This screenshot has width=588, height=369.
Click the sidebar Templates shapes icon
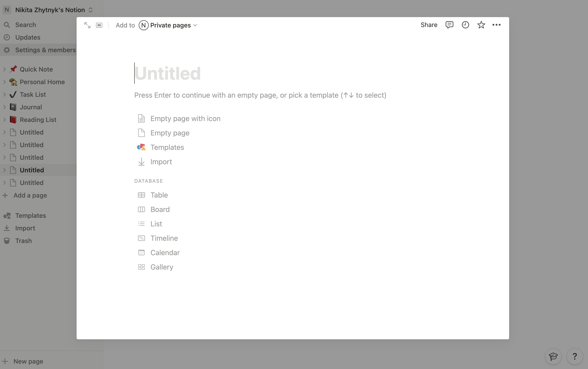click(7, 216)
